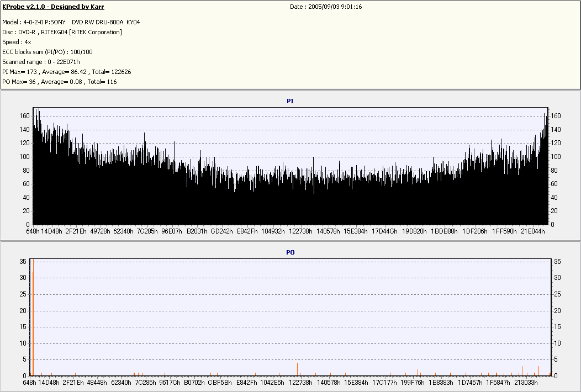Select the Model SONY DVD RW DRU-800A line

71,22
